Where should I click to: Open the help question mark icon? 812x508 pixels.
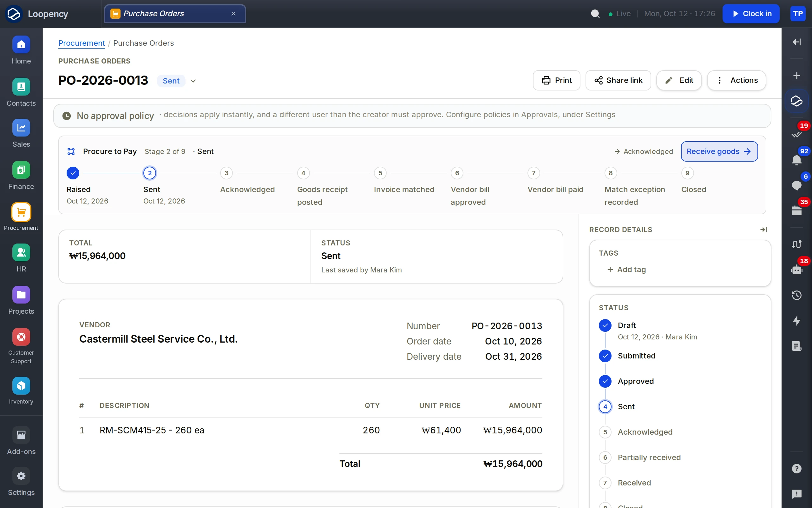click(x=796, y=469)
